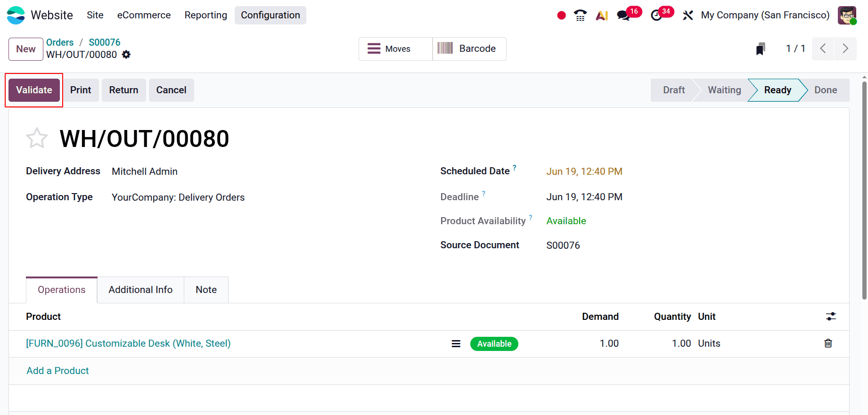The width and height of the screenshot is (868, 415).
Task: Click the Deadline value Jun 19, 12:40 PM
Action: point(584,197)
